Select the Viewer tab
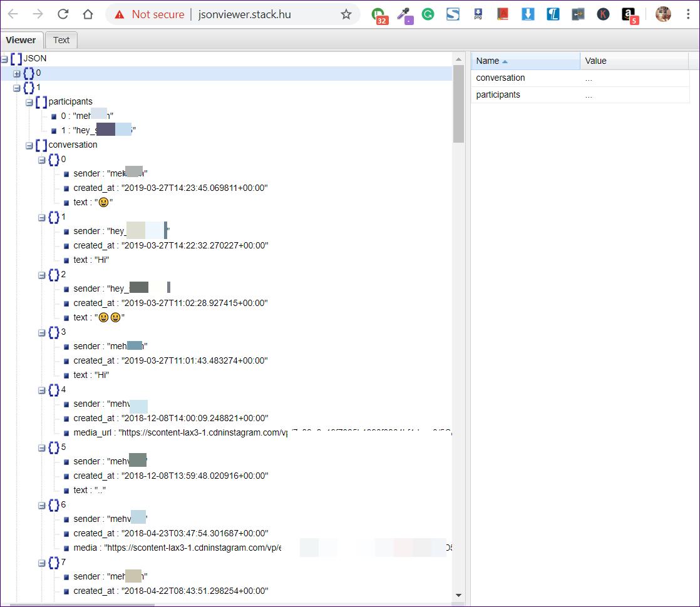Viewport: 700px width, 607px height. (x=21, y=40)
